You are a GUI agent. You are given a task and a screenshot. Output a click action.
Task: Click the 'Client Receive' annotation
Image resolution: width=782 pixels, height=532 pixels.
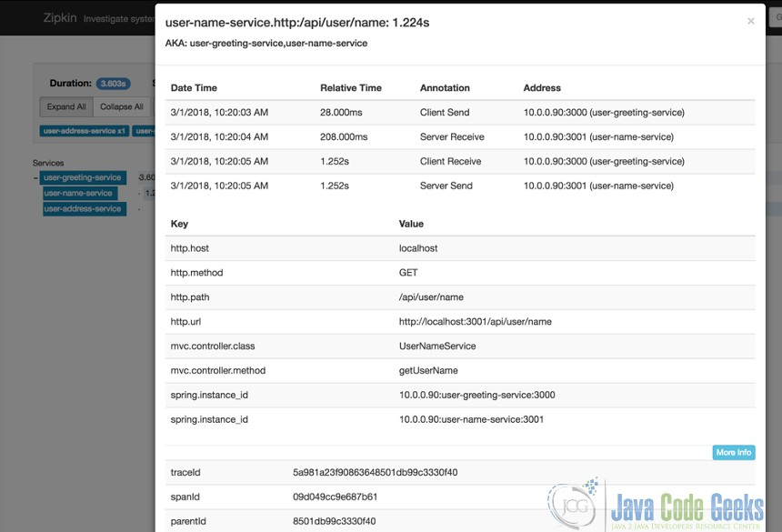click(x=450, y=161)
